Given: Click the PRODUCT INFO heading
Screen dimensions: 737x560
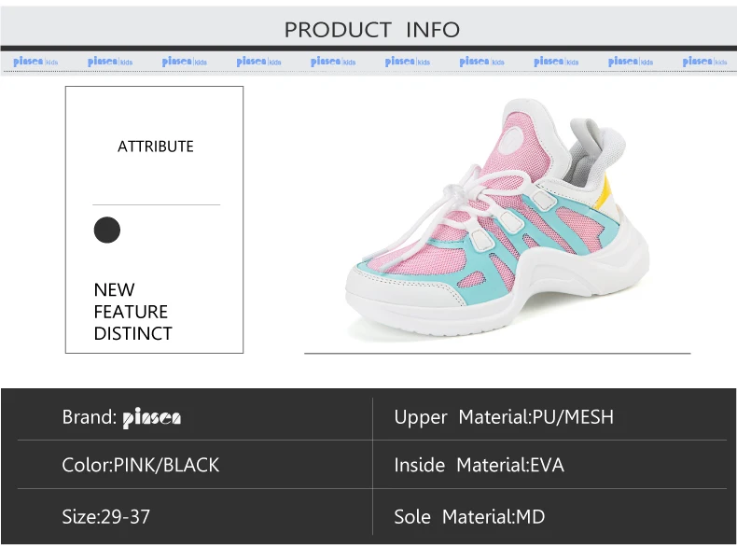Looking at the screenshot, I should tap(372, 30).
